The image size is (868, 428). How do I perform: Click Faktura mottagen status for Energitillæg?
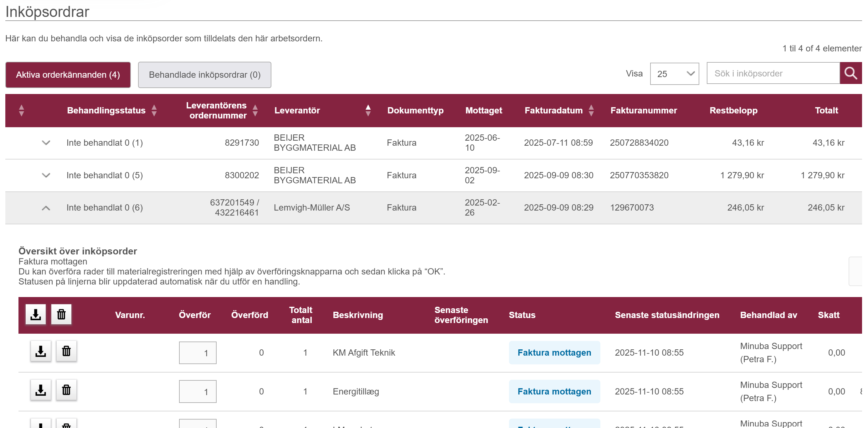(x=554, y=391)
